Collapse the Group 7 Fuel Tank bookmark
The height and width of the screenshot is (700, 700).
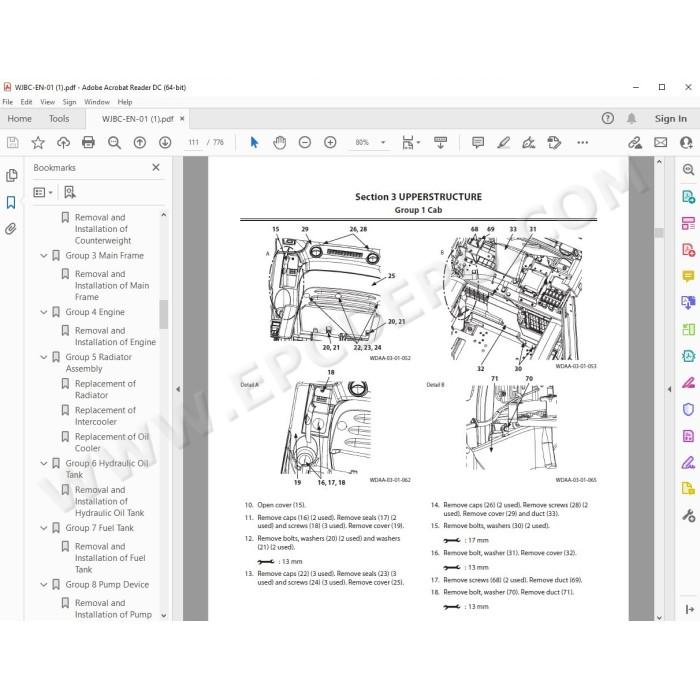tap(44, 528)
